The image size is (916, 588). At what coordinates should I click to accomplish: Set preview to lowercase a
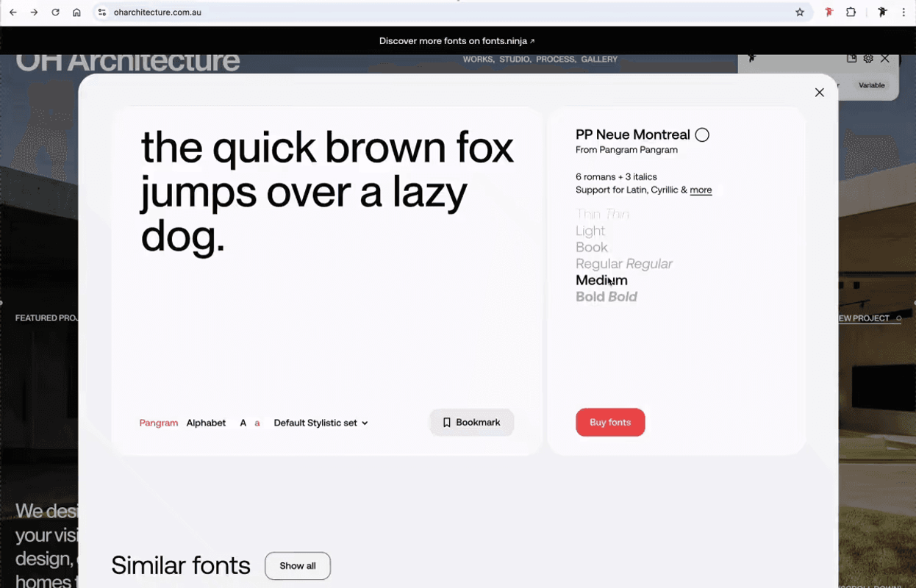coord(257,423)
